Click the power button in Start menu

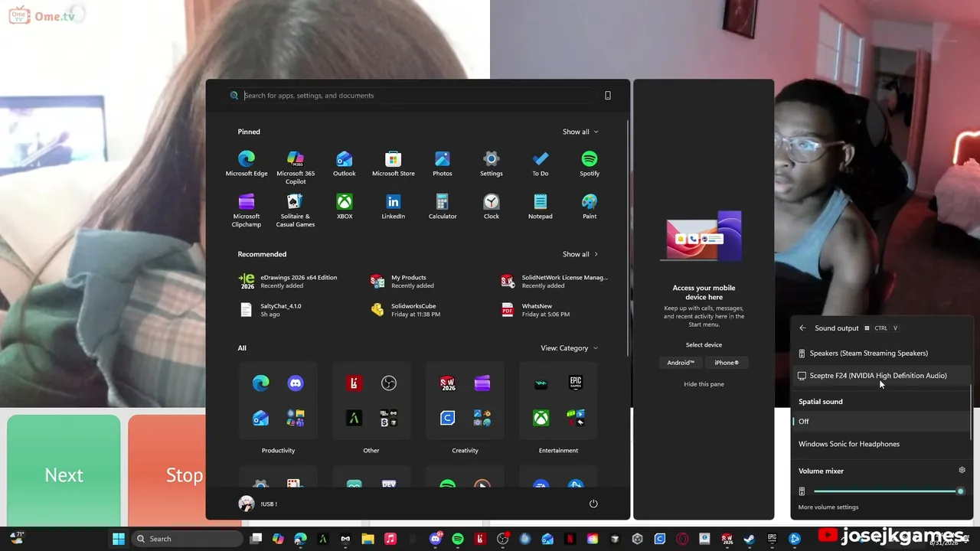(x=593, y=504)
